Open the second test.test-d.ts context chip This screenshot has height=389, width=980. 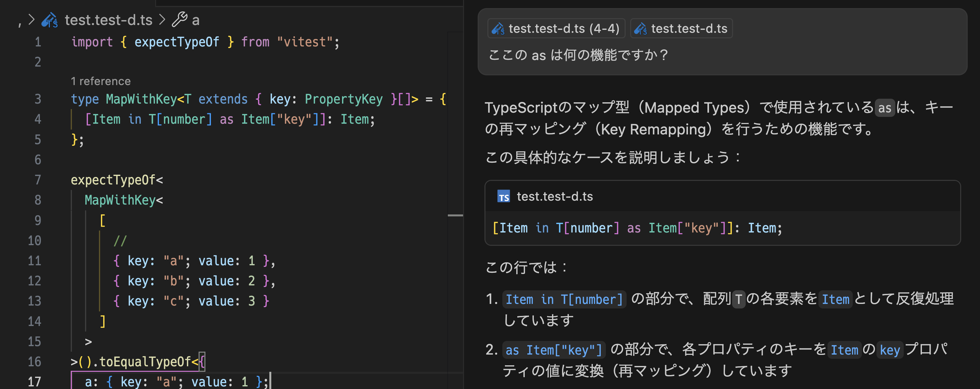tap(681, 29)
